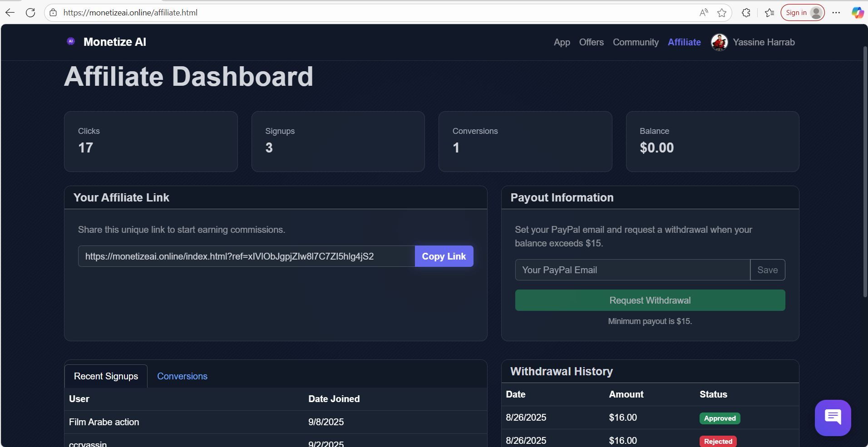The image size is (868, 447).
Task: Go back using browser back arrow
Action: click(10, 13)
